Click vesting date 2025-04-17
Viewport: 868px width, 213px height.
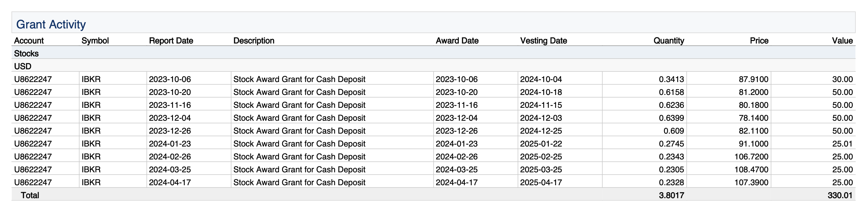coord(541,182)
